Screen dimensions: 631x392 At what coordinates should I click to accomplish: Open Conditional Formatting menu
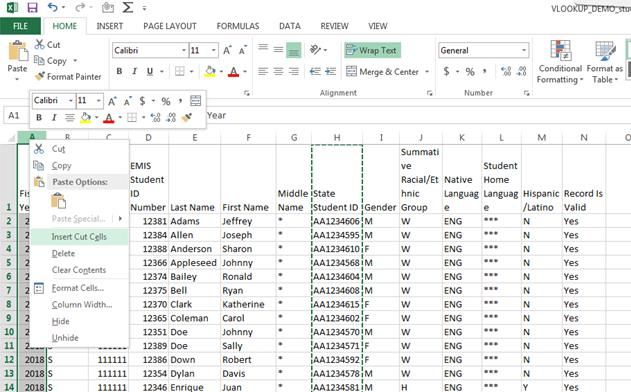pyautogui.click(x=560, y=62)
